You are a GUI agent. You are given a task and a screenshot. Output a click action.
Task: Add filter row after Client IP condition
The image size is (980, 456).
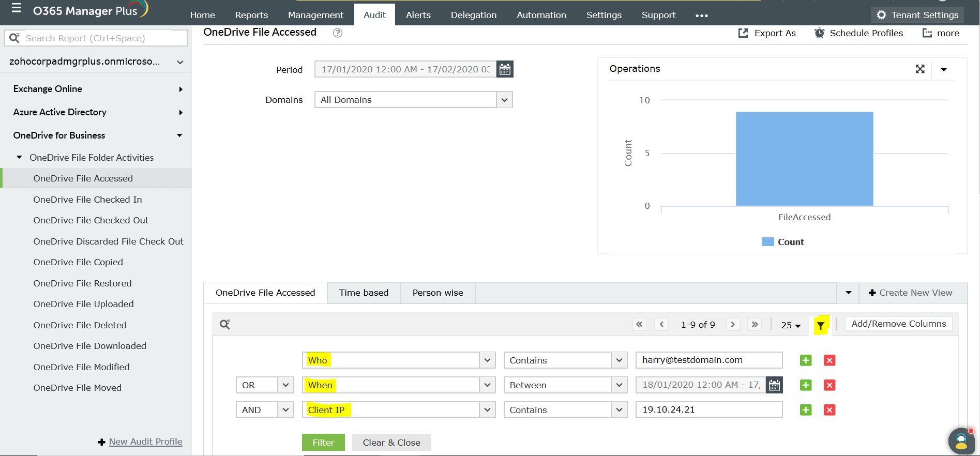806,410
